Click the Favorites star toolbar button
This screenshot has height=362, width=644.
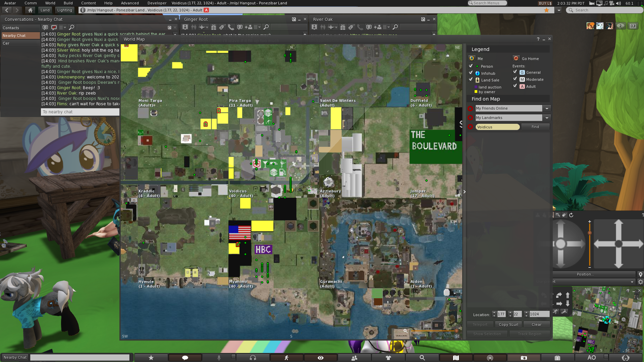click(151, 358)
